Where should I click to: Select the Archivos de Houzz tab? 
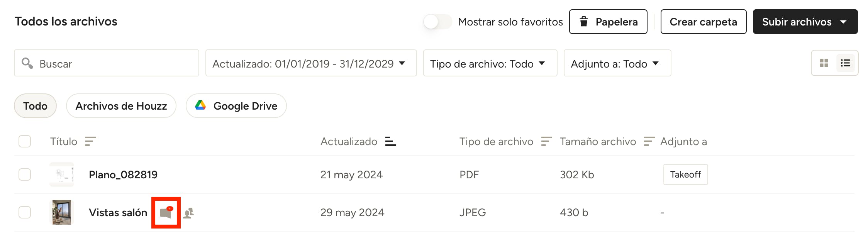121,106
